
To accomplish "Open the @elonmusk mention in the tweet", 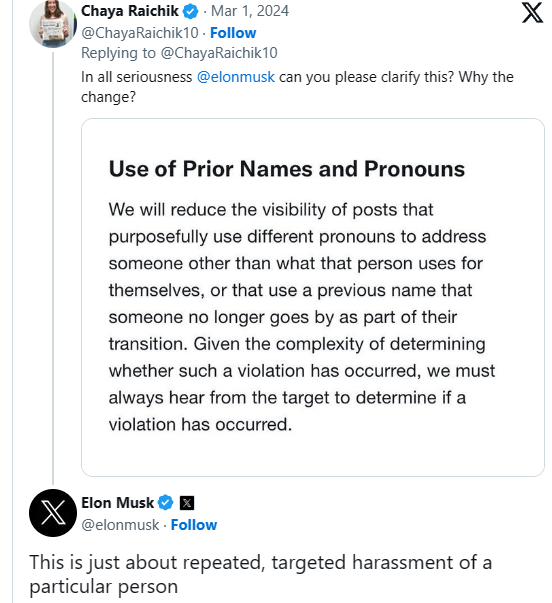I will 236,77.
